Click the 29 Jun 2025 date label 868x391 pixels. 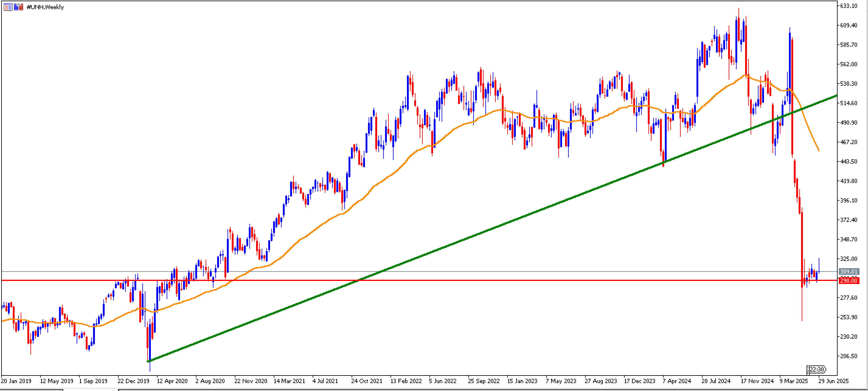[x=833, y=381]
